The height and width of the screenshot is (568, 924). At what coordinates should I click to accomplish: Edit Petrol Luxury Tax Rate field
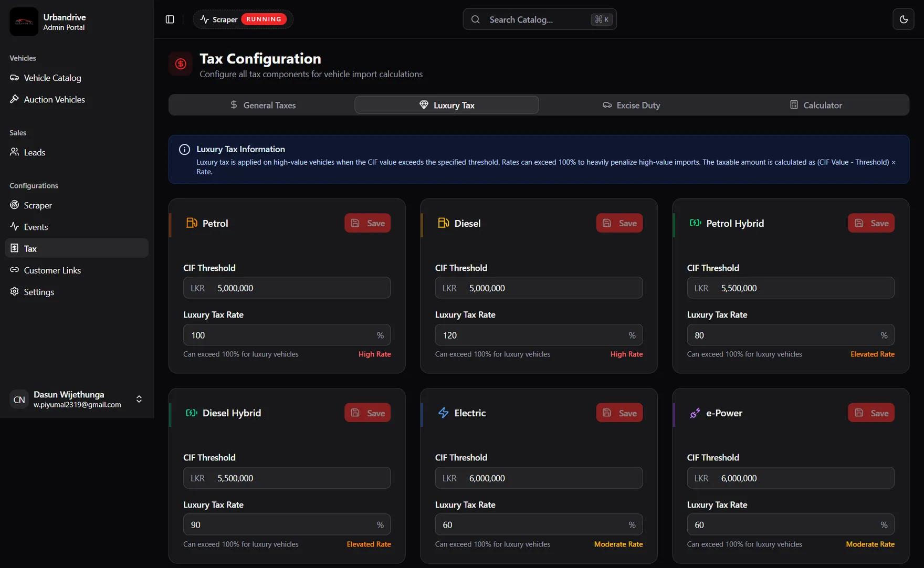pos(287,335)
